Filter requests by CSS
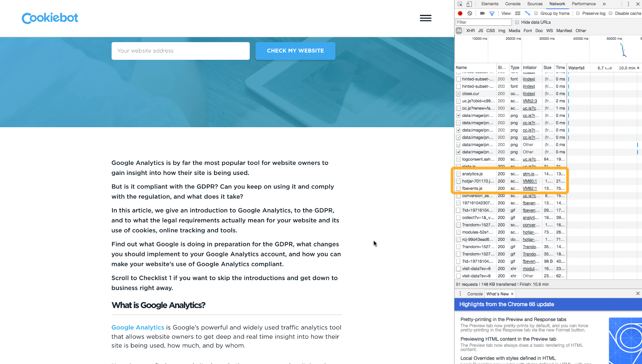The height and width of the screenshot is (364, 642). [491, 31]
